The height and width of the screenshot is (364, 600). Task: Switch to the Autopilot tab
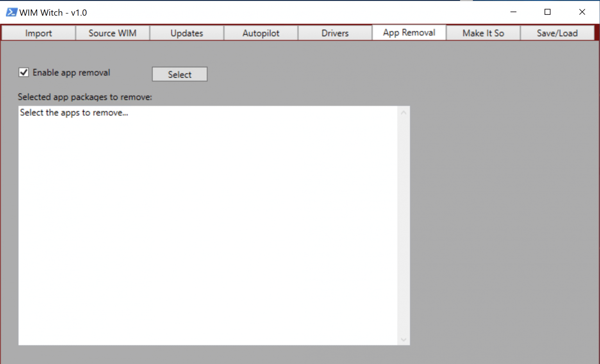click(x=261, y=33)
